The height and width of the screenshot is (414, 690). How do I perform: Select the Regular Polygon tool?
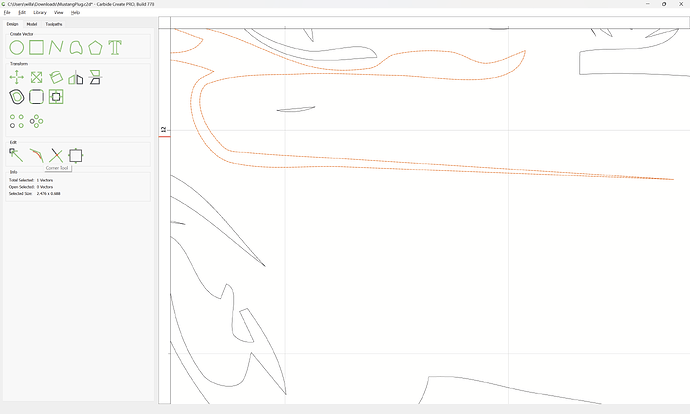point(95,48)
